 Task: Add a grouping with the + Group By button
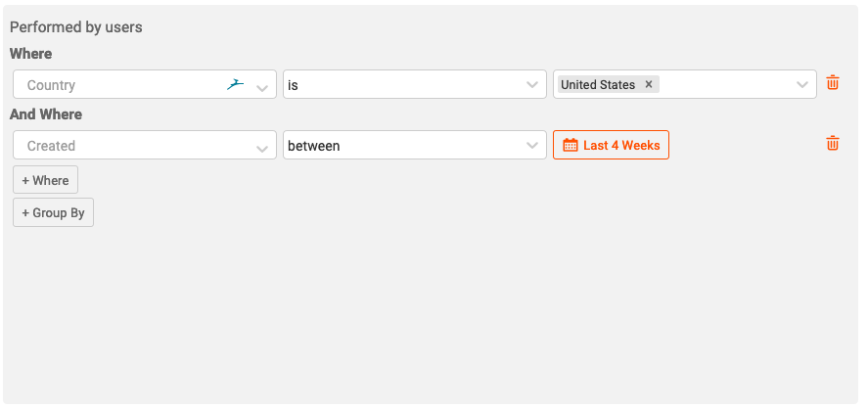pyautogui.click(x=53, y=212)
